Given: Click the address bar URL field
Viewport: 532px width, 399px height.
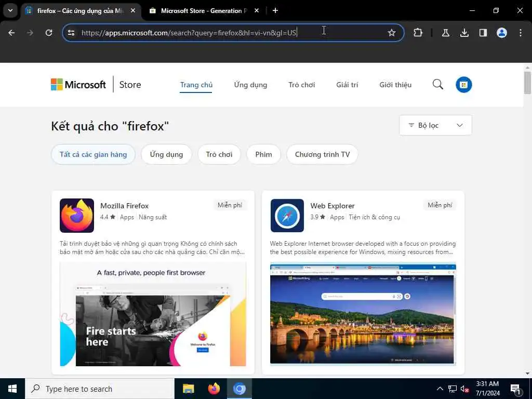Looking at the screenshot, I should (x=232, y=33).
